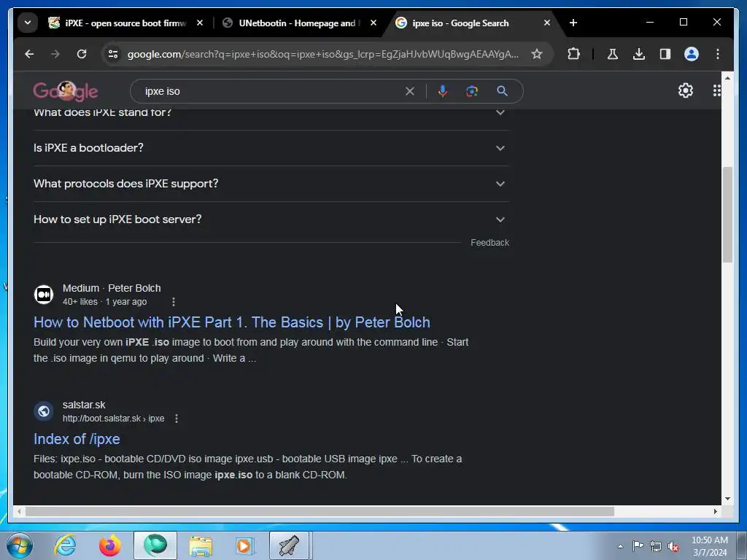
Task: Clear the search box with the X
Action: click(x=410, y=91)
